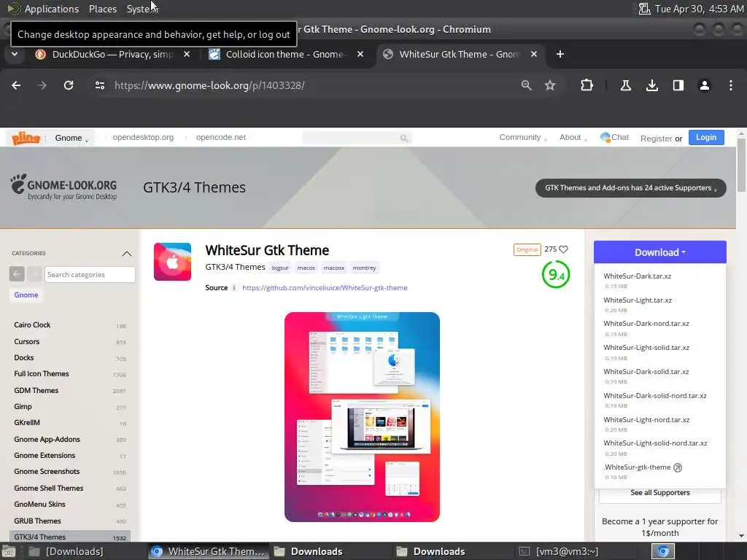Open opencode.net link

[x=221, y=137]
